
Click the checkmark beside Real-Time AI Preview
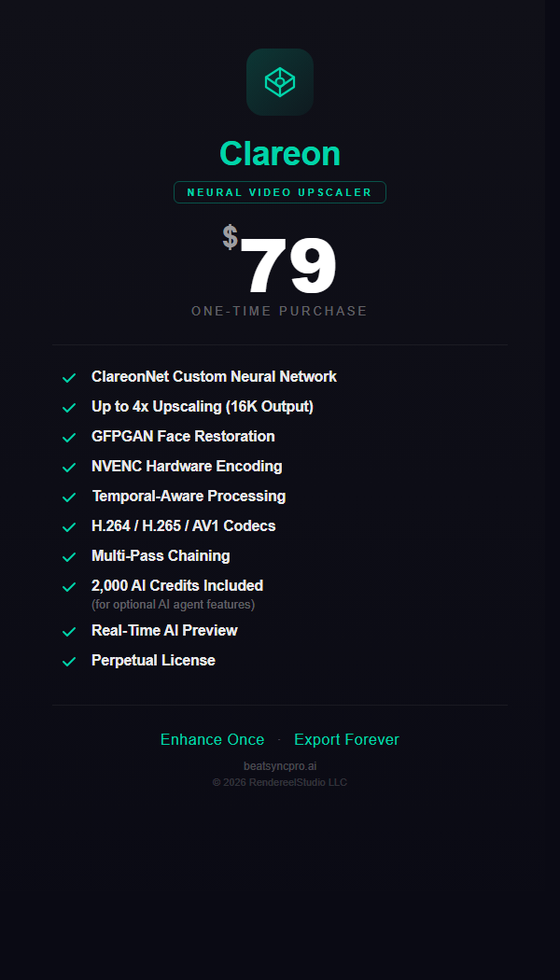69,632
